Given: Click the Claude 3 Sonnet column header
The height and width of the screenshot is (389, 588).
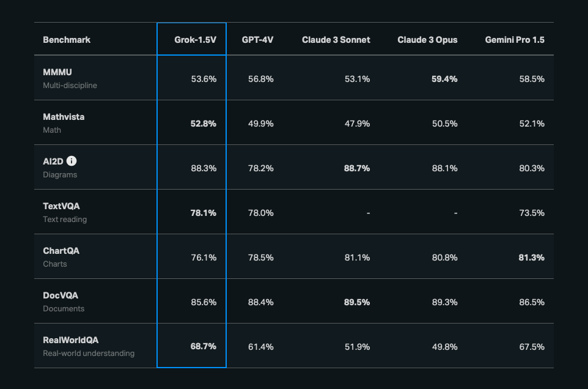Looking at the screenshot, I should [336, 40].
